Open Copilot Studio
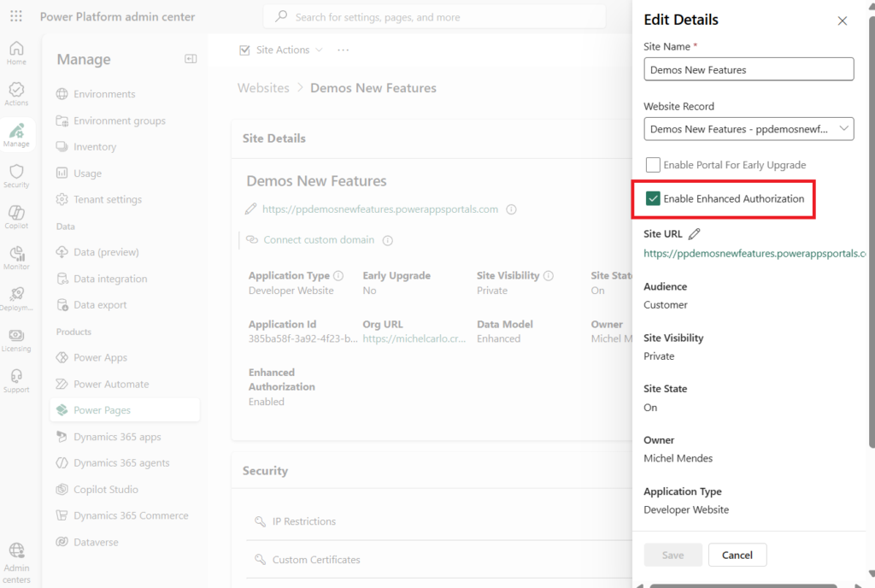This screenshot has width=875, height=588. [x=106, y=489]
